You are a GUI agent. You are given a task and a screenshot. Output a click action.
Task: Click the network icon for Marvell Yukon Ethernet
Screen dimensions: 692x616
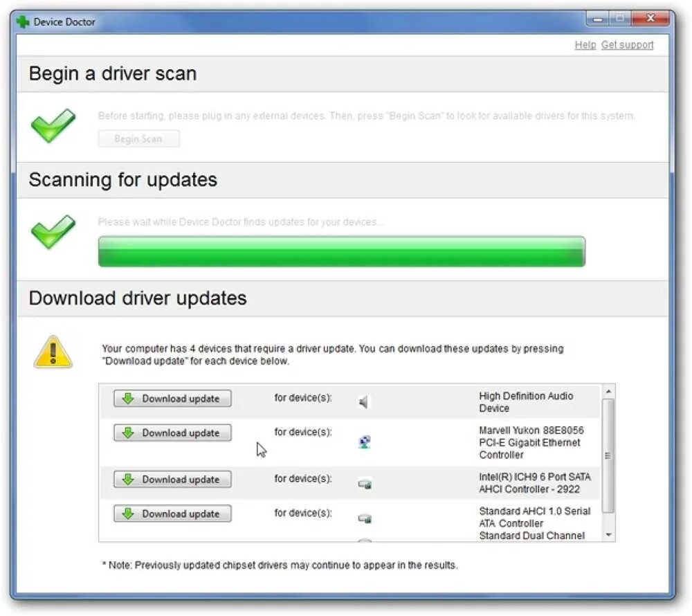click(365, 442)
